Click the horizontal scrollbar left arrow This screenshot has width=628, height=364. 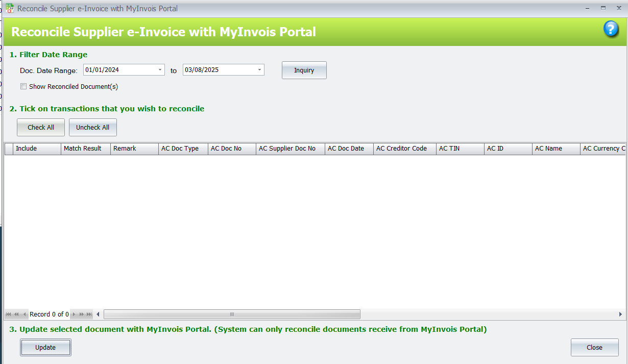pyautogui.click(x=98, y=314)
